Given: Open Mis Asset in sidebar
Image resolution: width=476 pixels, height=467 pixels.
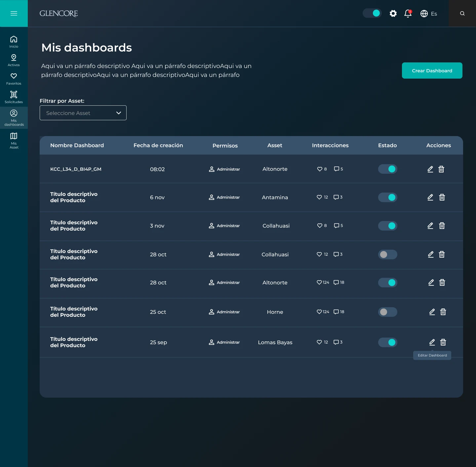Looking at the screenshot, I should point(14,140).
